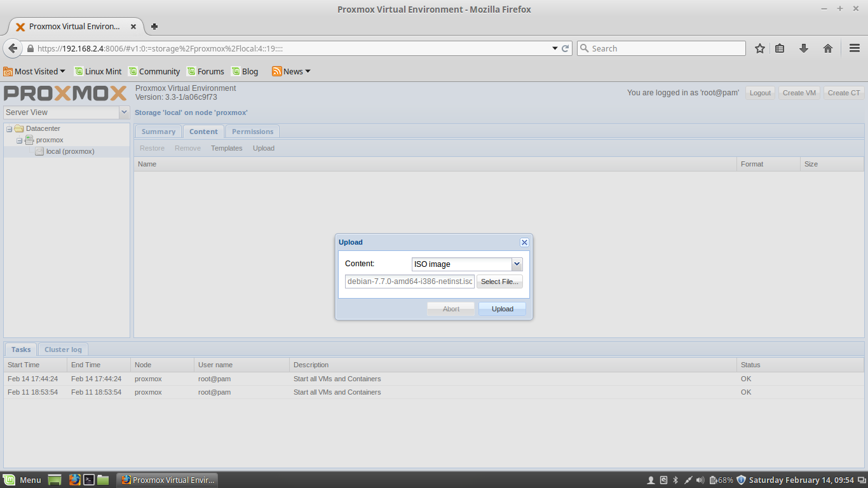Click the Upload button in the dialog
Screen dimensions: 868x488
[503, 309]
